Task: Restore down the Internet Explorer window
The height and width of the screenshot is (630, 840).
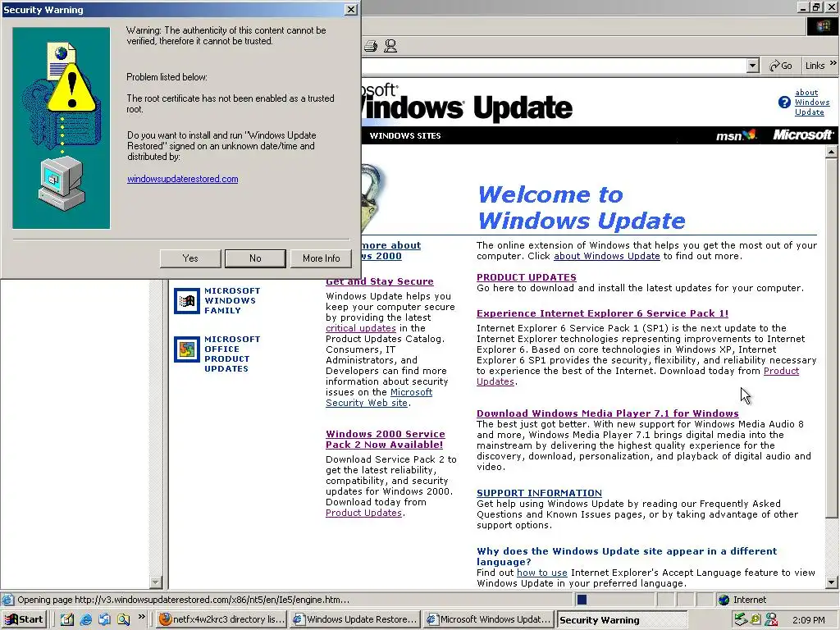Action: click(x=816, y=7)
